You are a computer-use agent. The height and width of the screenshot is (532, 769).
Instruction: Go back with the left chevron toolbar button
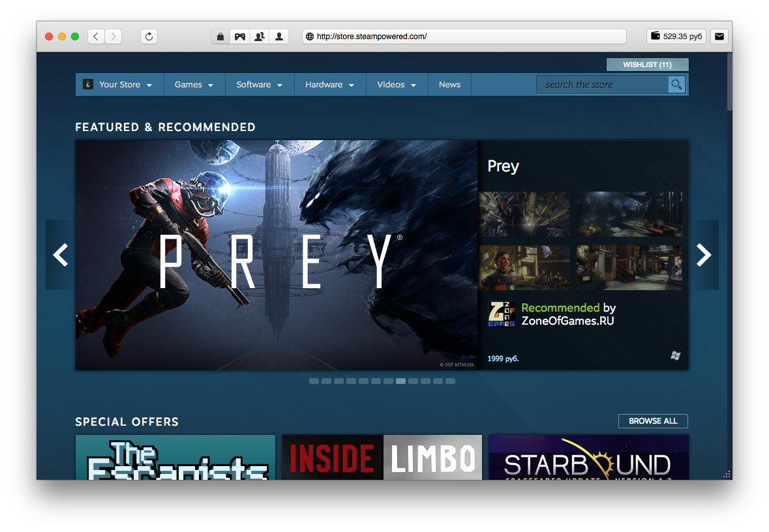click(x=96, y=37)
